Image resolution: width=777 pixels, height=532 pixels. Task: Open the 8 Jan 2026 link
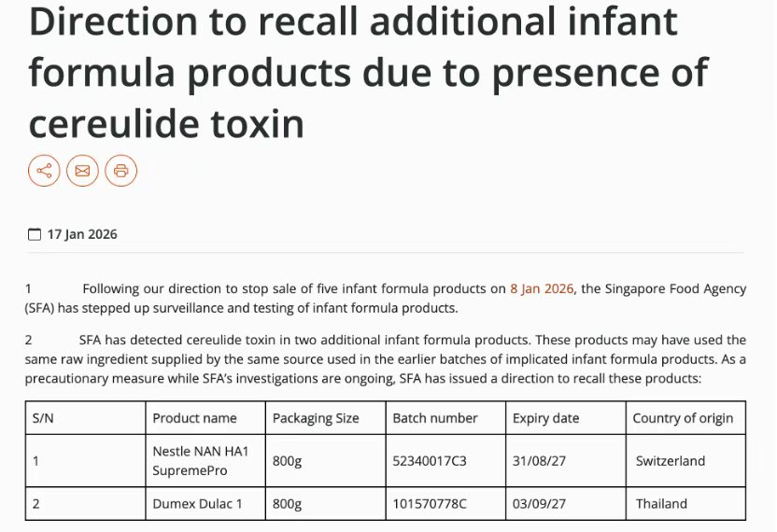(542, 288)
